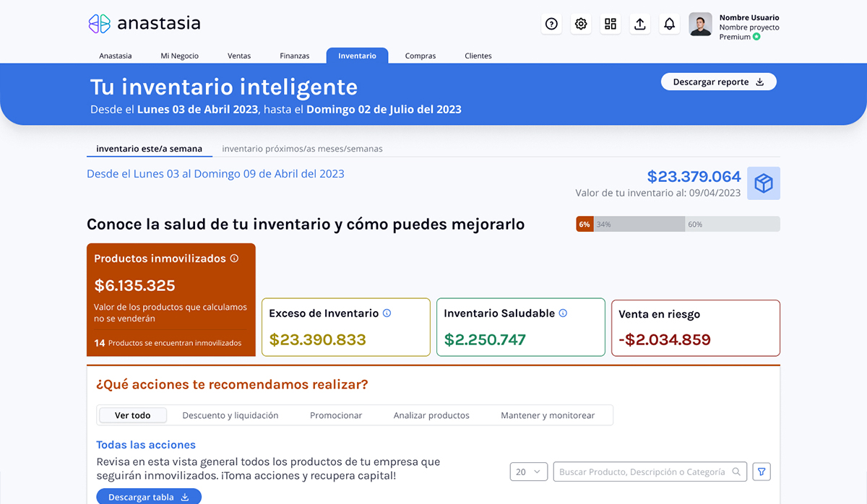The image size is (867, 504).
Task: Open the rows-per-page dropdown showing 20
Action: [529, 472]
